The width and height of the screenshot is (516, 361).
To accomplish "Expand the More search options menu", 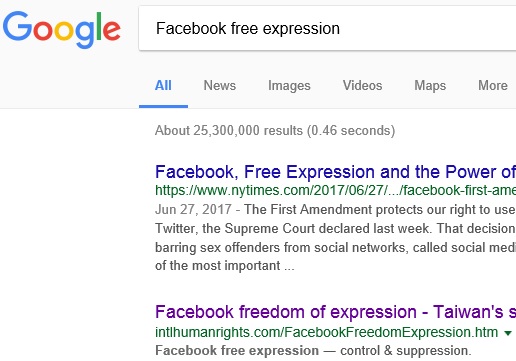I will (493, 86).
